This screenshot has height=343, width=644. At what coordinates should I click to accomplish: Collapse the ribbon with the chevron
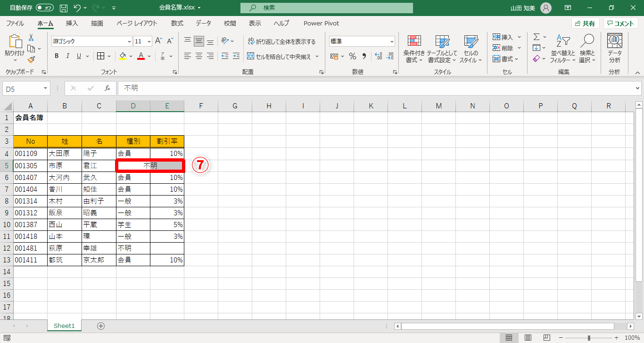[637, 73]
